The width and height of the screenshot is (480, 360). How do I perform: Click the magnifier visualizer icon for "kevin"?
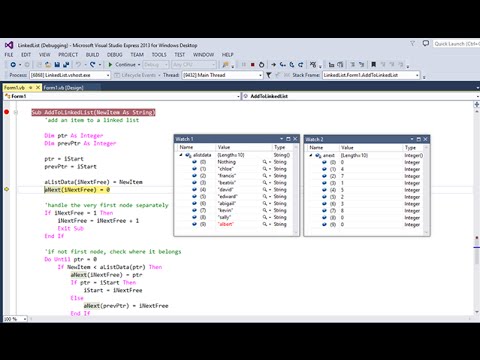pos(265,210)
